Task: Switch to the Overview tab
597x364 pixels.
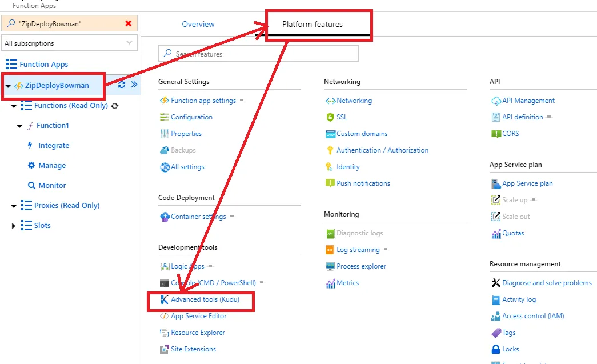Action: [198, 25]
